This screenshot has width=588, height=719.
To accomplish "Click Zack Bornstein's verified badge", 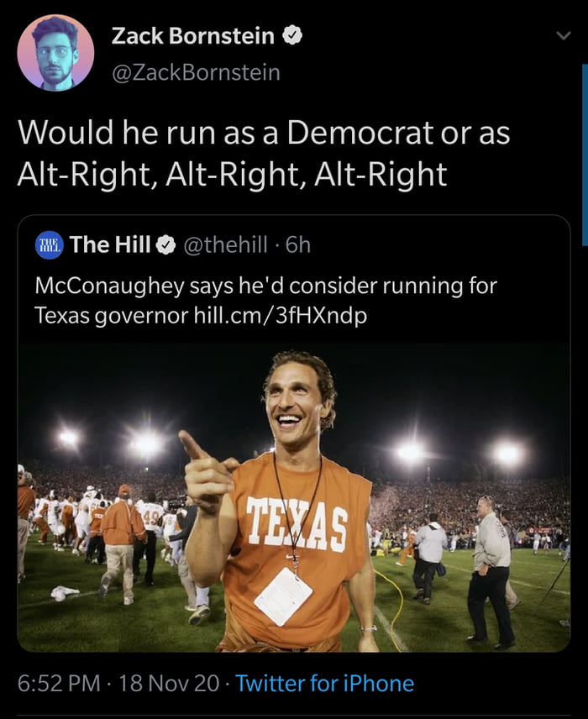I will [x=292, y=36].
